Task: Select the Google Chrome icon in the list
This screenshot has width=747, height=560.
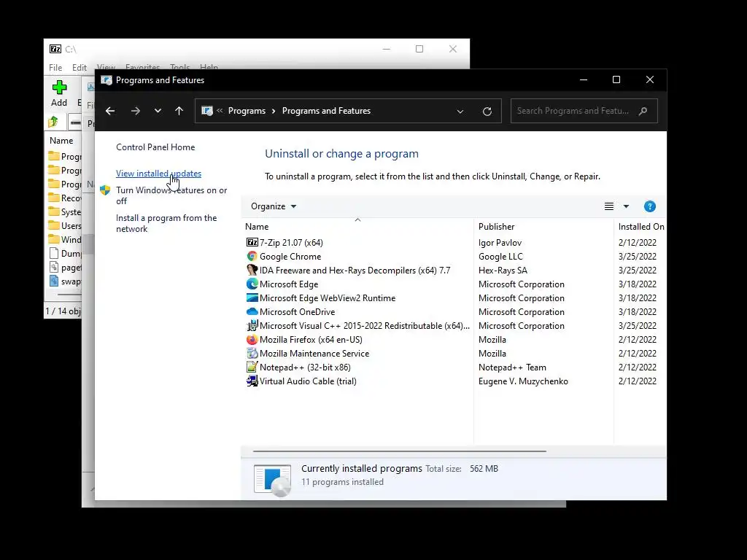Action: click(x=252, y=256)
